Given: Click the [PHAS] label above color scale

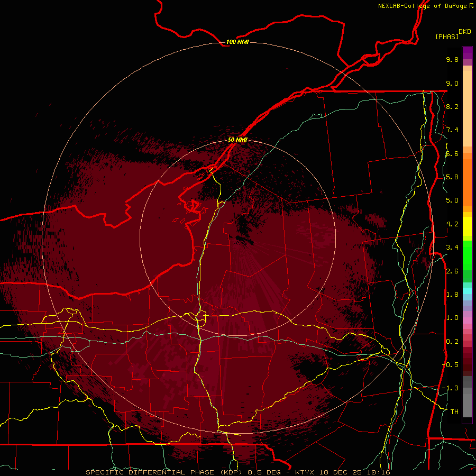Looking at the screenshot, I should [x=447, y=36].
